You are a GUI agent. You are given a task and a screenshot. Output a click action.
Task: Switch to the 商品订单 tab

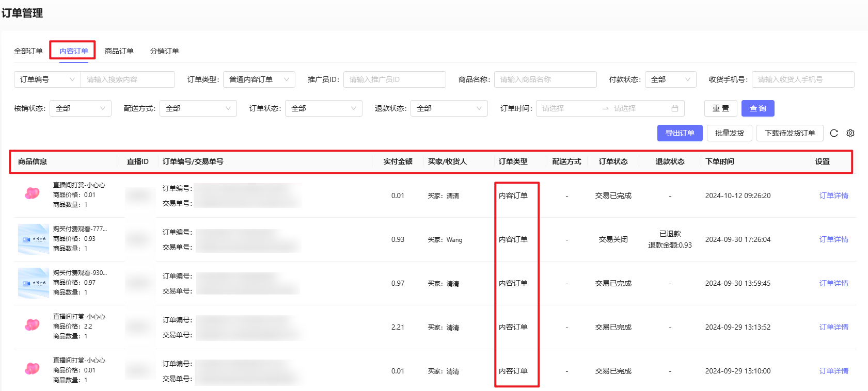tap(119, 51)
